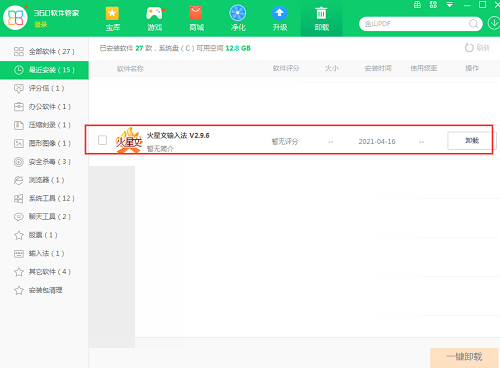Sort by 安装时间 column header
The width and height of the screenshot is (500, 368).
(378, 68)
